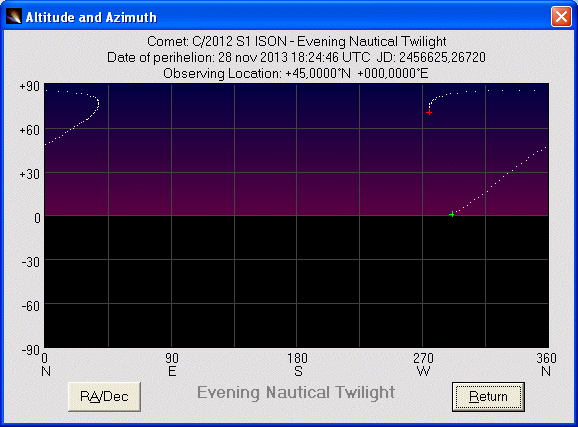Viewport: 578px width, 427px height.
Task: Click the RA/Dec button
Action: 104,396
